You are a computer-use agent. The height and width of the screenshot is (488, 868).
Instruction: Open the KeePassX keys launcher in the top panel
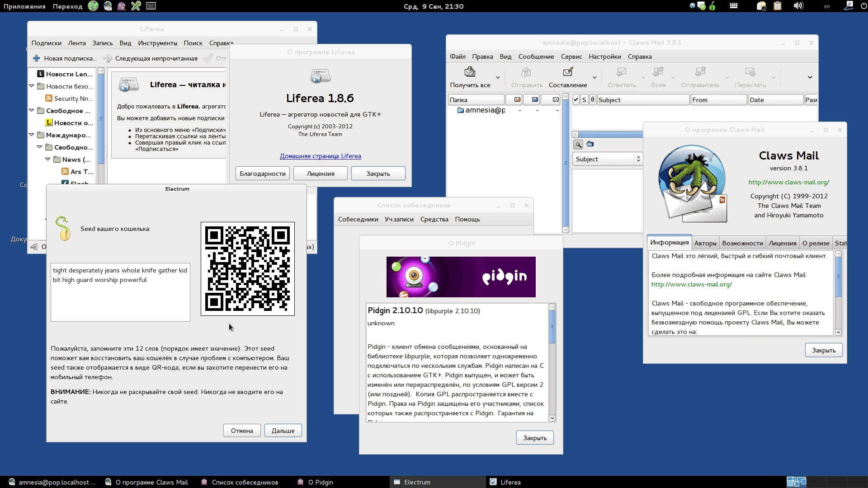coord(136,6)
